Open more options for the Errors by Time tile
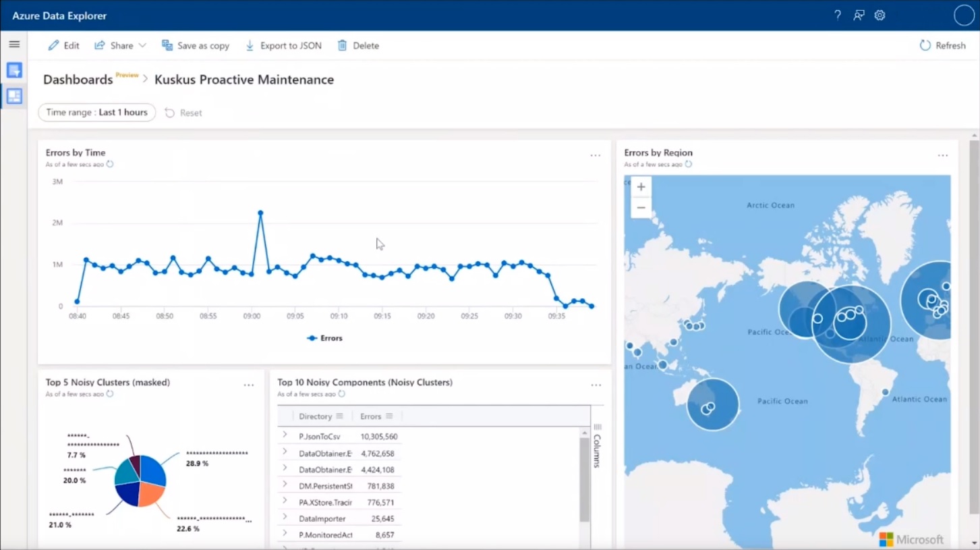 pos(596,155)
